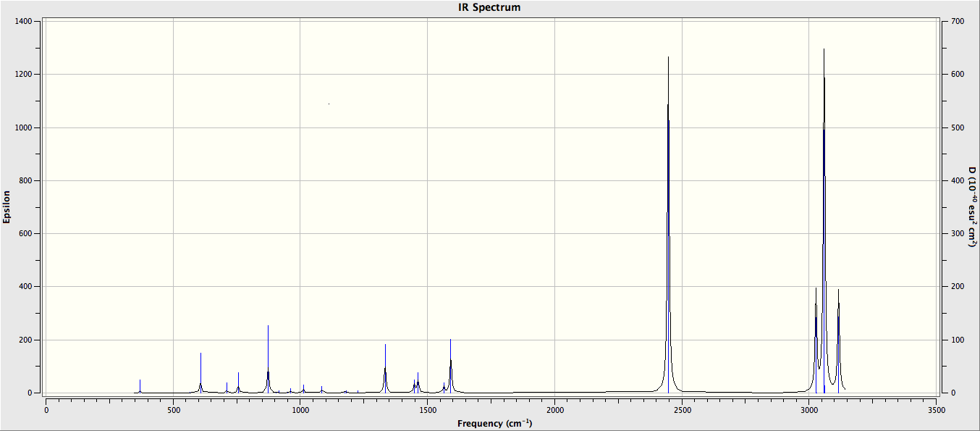This screenshot has height=431, width=980.
Task: Click the "1000" Epsilon axis tick label
Action: point(24,127)
